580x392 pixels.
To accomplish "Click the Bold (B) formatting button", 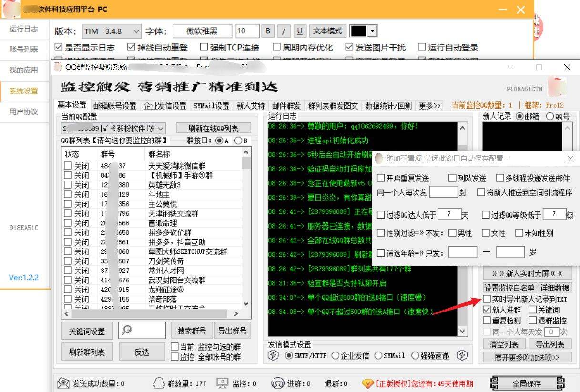I will (268, 31).
